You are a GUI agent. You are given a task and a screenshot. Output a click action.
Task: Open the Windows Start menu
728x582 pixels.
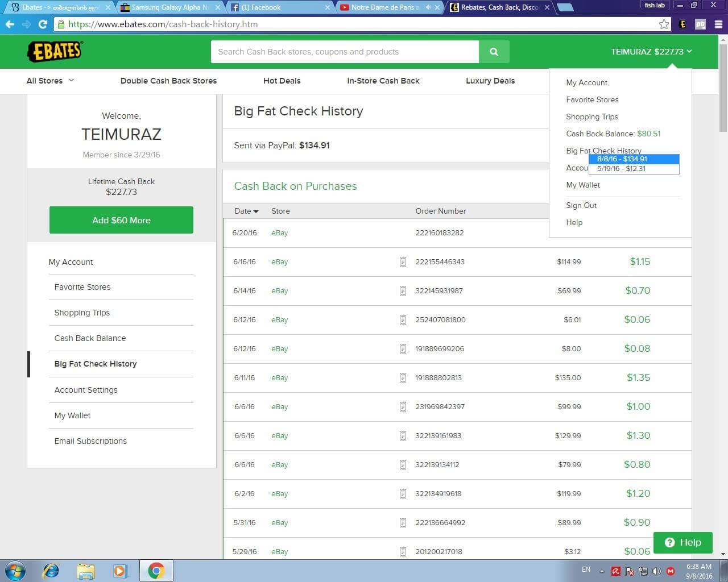[15, 571]
